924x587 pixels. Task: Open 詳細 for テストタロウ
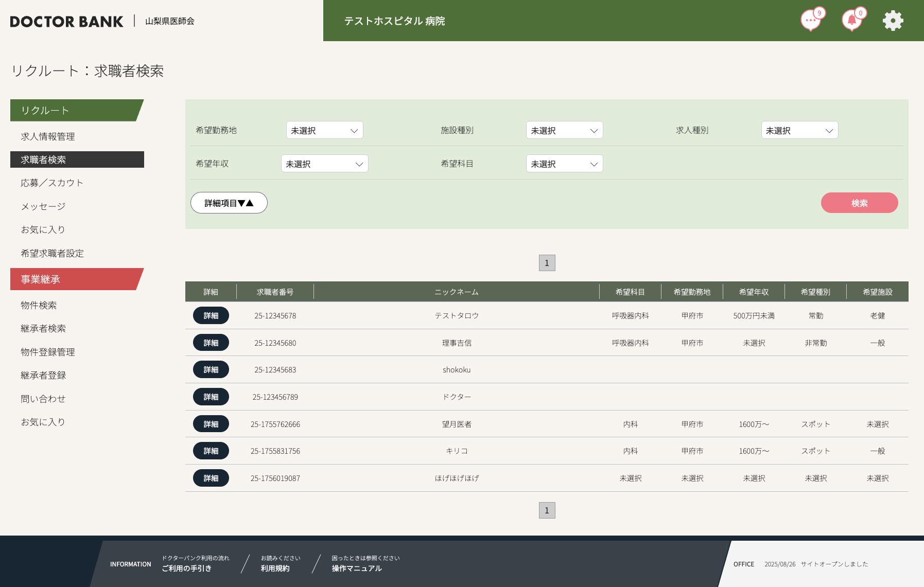click(x=211, y=315)
